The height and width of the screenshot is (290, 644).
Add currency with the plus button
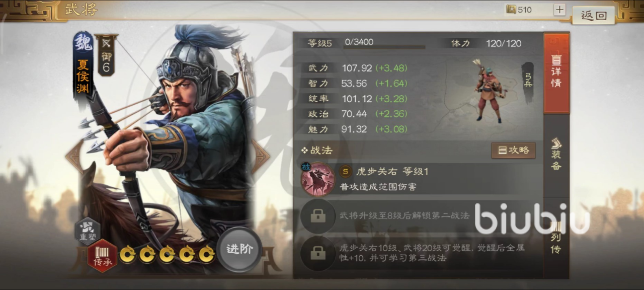pos(559,10)
